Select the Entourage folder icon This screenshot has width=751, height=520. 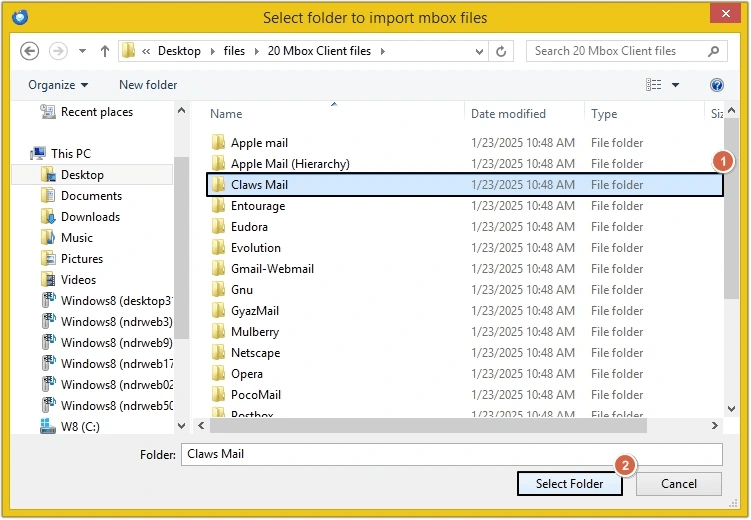tap(218, 206)
